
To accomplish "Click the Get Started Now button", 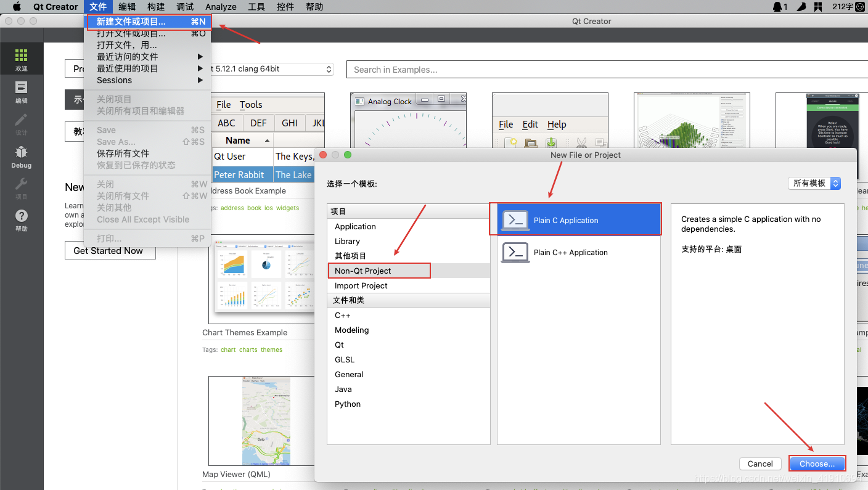I will pyautogui.click(x=110, y=251).
